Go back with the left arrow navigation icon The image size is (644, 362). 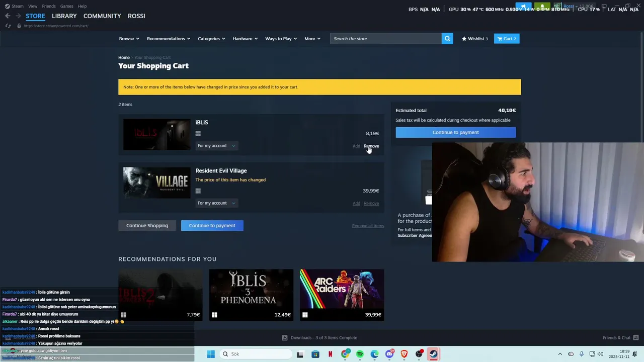(x=8, y=16)
